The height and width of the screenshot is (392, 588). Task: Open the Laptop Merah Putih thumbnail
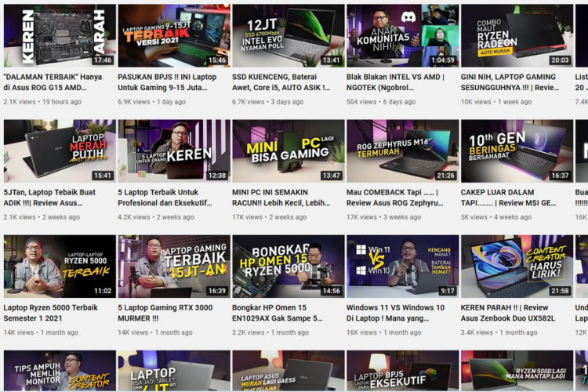coord(60,151)
